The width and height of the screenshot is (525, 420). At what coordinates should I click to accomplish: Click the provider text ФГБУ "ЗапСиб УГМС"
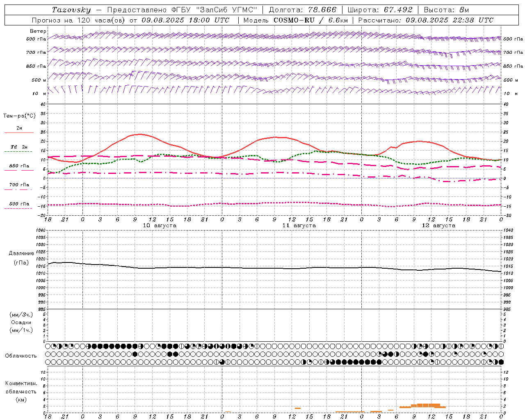coord(215,10)
